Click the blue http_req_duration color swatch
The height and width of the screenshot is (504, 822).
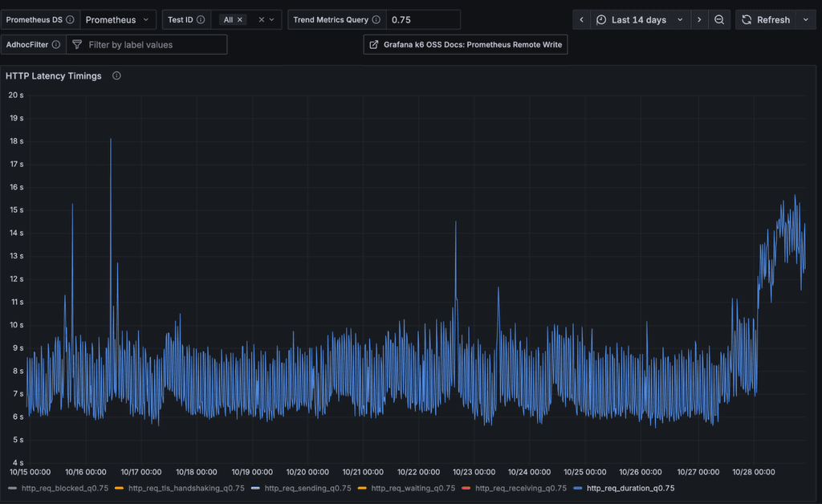tap(578, 488)
